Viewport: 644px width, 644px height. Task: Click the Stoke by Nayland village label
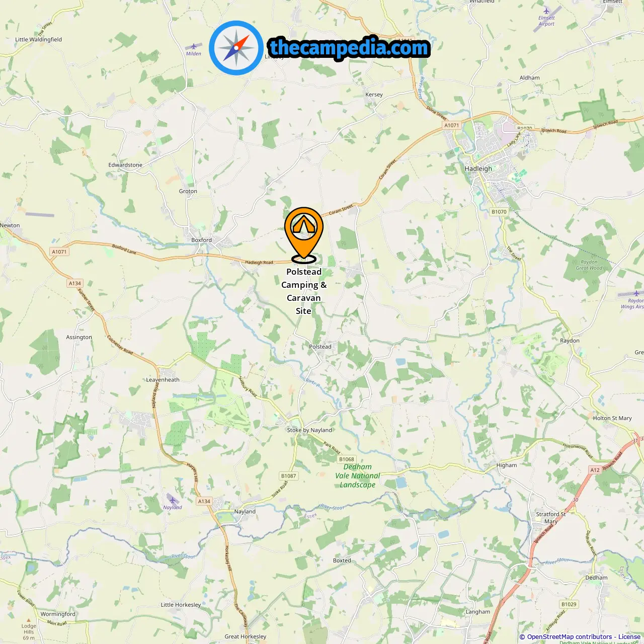309,430
